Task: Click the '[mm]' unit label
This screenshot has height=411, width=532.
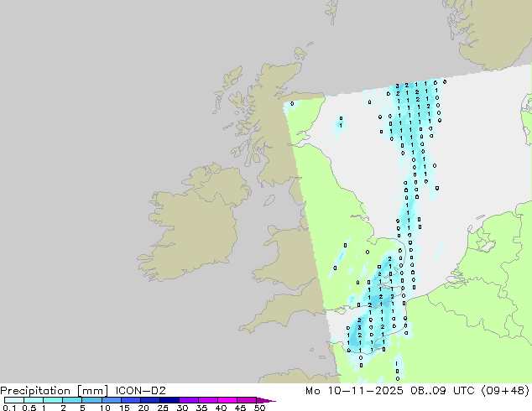Action: click(92, 391)
